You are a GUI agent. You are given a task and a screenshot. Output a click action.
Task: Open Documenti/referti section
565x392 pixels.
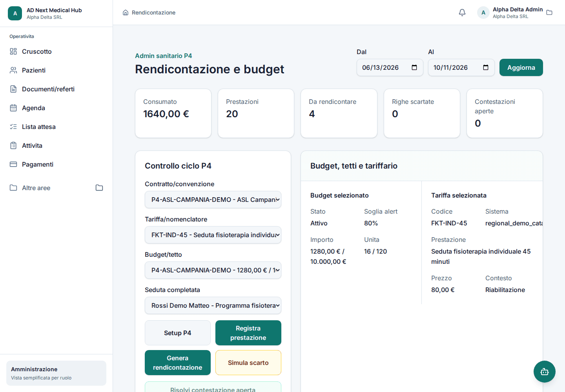click(56, 89)
